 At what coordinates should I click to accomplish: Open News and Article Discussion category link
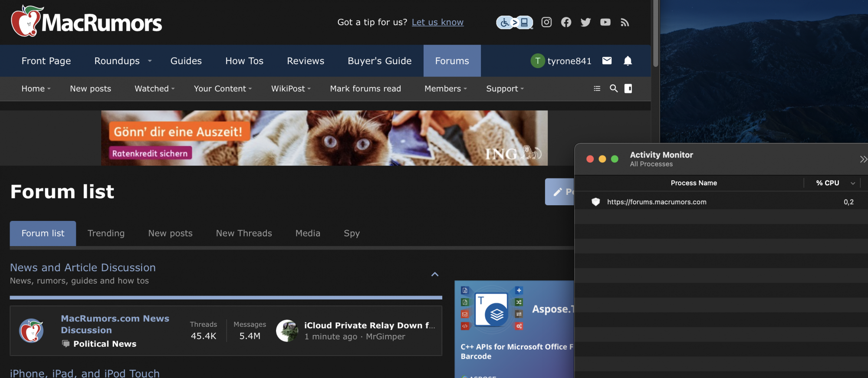coord(82,267)
